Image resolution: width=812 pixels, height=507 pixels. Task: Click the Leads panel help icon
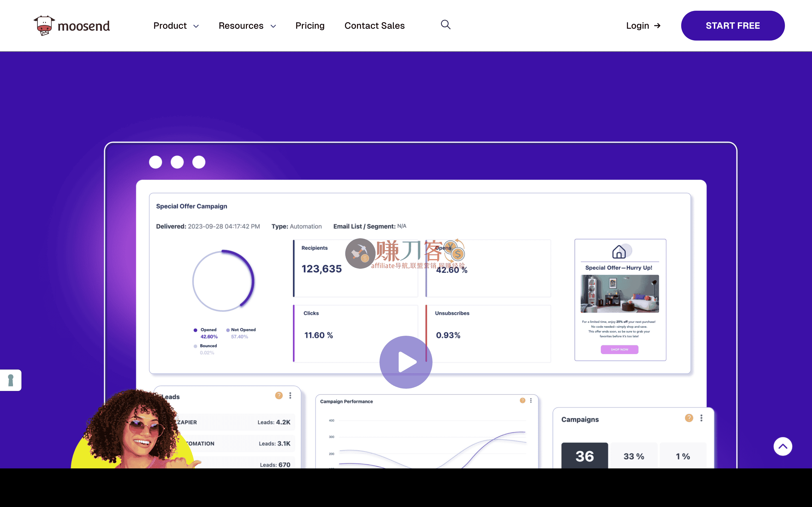[279, 395]
